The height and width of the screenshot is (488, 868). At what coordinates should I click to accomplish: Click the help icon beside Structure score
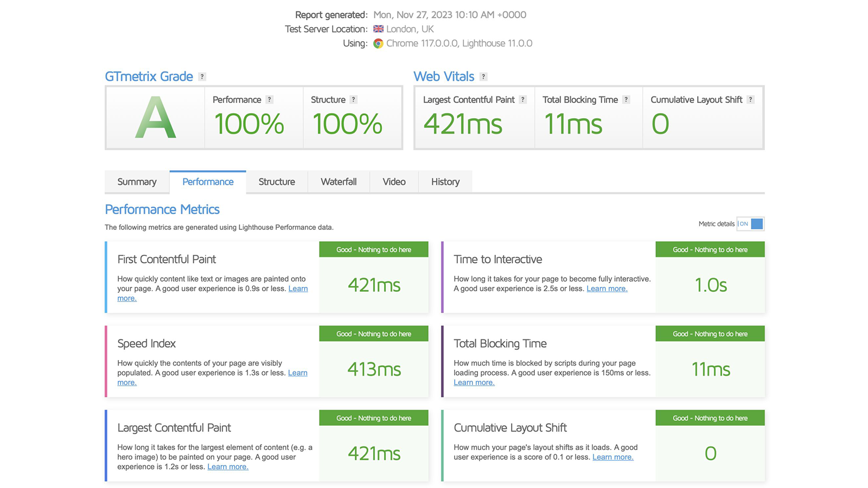[x=353, y=100]
